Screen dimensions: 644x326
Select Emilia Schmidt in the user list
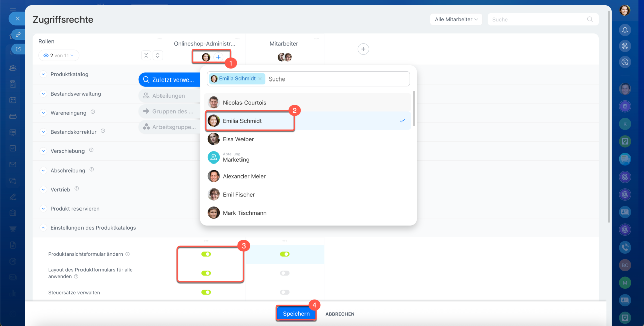[308, 121]
